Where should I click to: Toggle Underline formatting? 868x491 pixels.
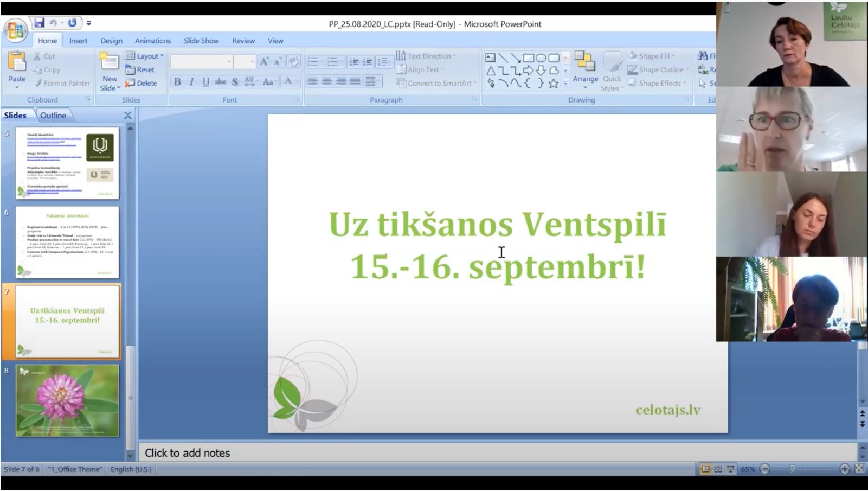click(x=205, y=82)
